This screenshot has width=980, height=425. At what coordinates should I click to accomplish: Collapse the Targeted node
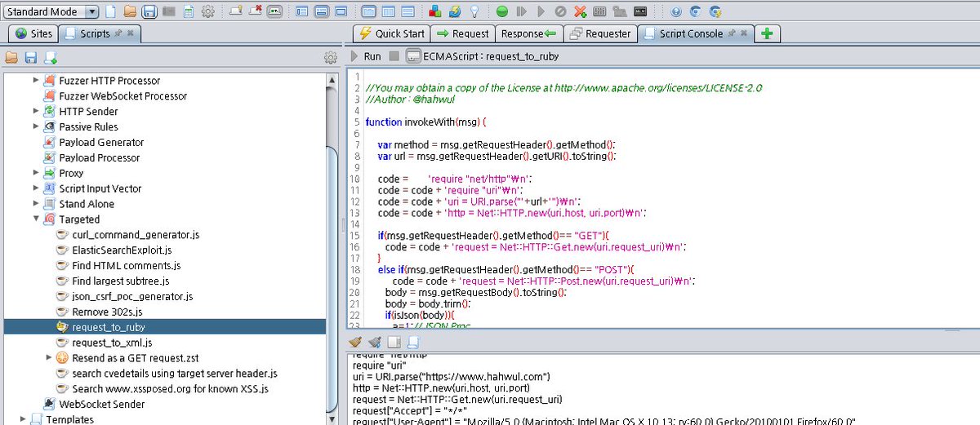point(36,219)
